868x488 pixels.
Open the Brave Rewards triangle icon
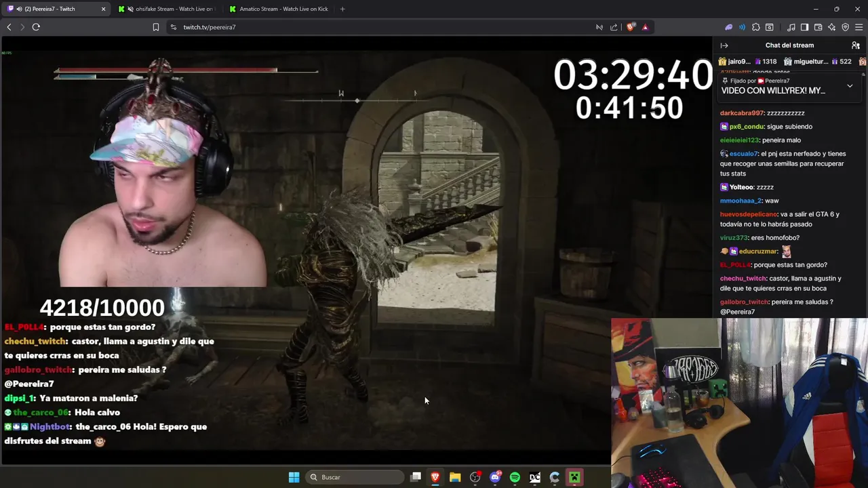coord(645,27)
